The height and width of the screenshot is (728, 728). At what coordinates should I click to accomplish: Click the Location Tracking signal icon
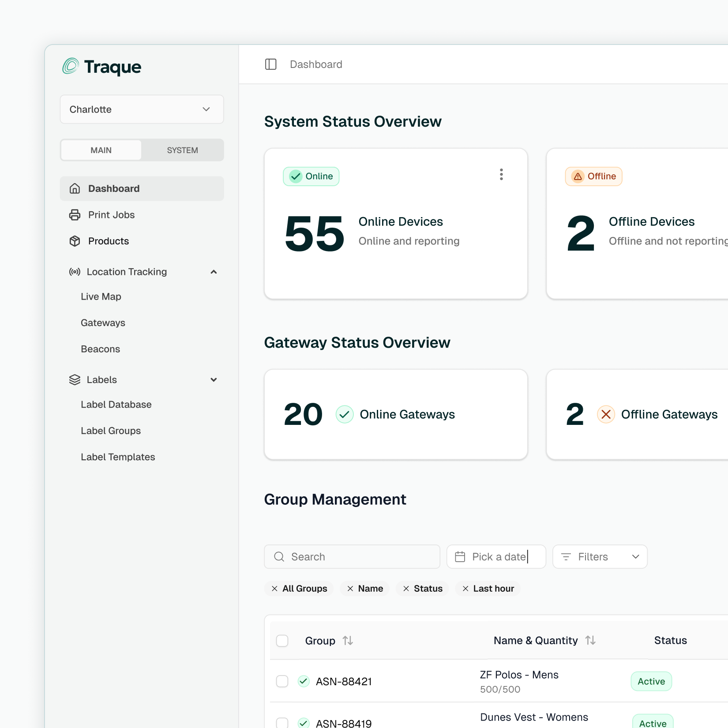(75, 272)
